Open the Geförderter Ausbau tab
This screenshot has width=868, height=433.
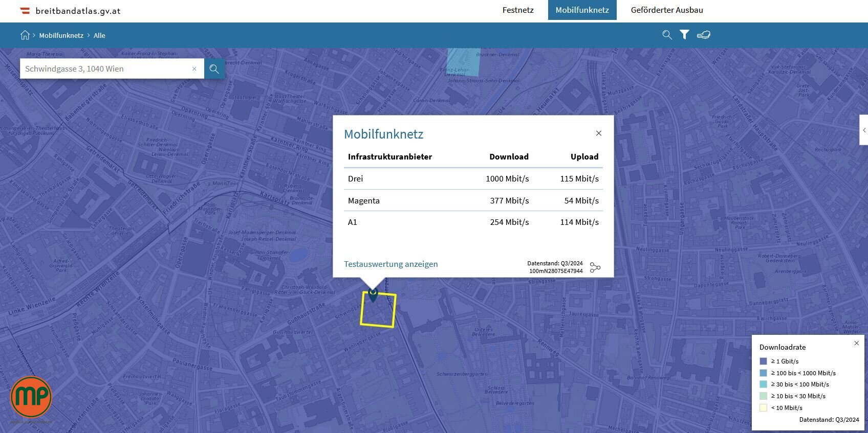pyautogui.click(x=666, y=10)
